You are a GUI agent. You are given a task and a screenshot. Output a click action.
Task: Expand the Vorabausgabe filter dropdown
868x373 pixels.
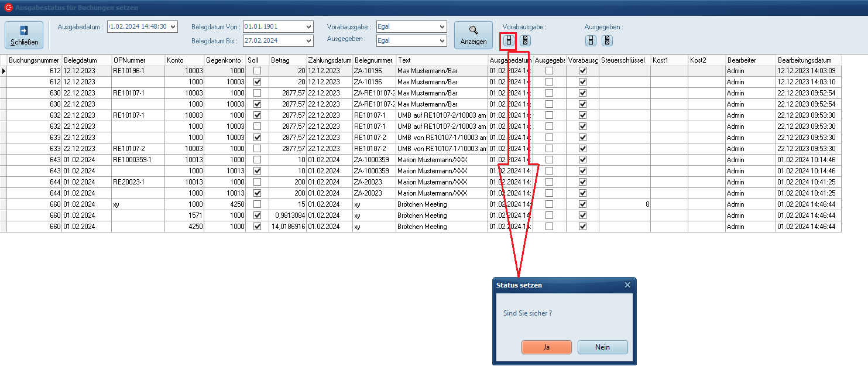coord(441,27)
